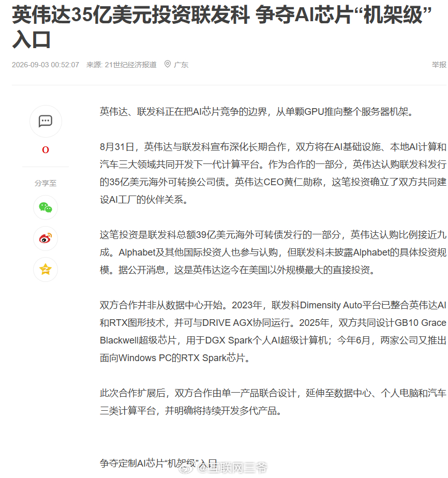Share article to WeChat

pyautogui.click(x=46, y=207)
